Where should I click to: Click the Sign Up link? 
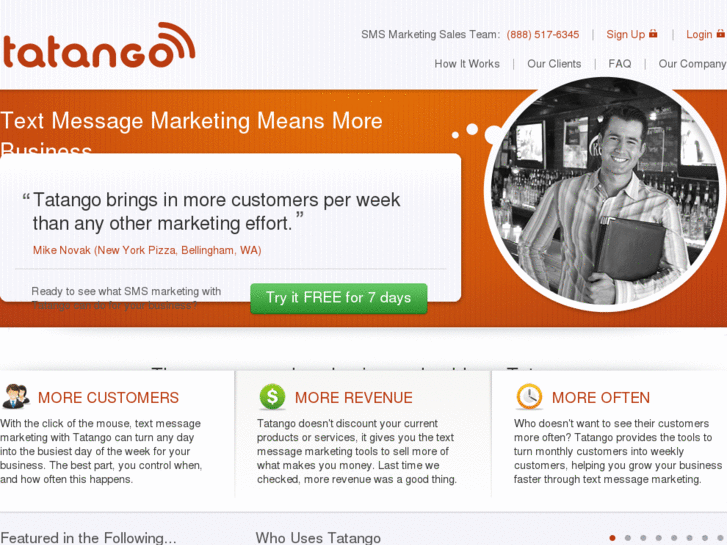625,34
